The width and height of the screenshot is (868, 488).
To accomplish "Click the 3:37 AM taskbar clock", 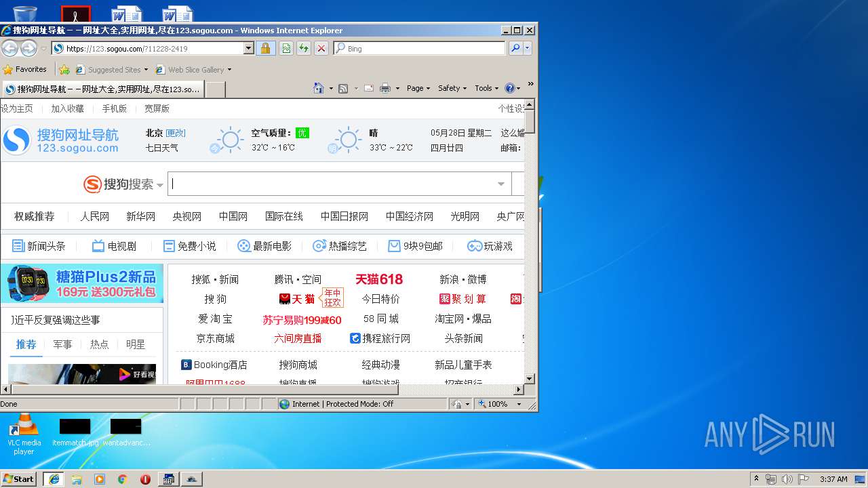I will (x=833, y=479).
